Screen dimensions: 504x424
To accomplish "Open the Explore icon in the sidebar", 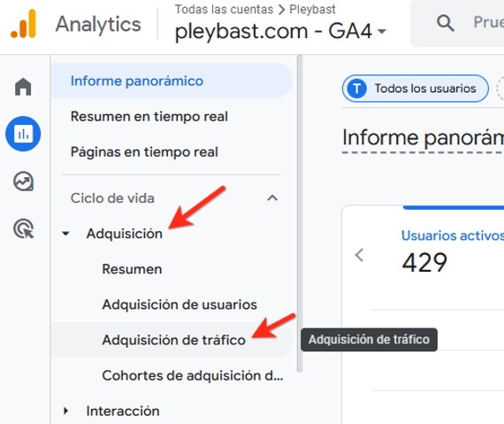I will 23,181.
